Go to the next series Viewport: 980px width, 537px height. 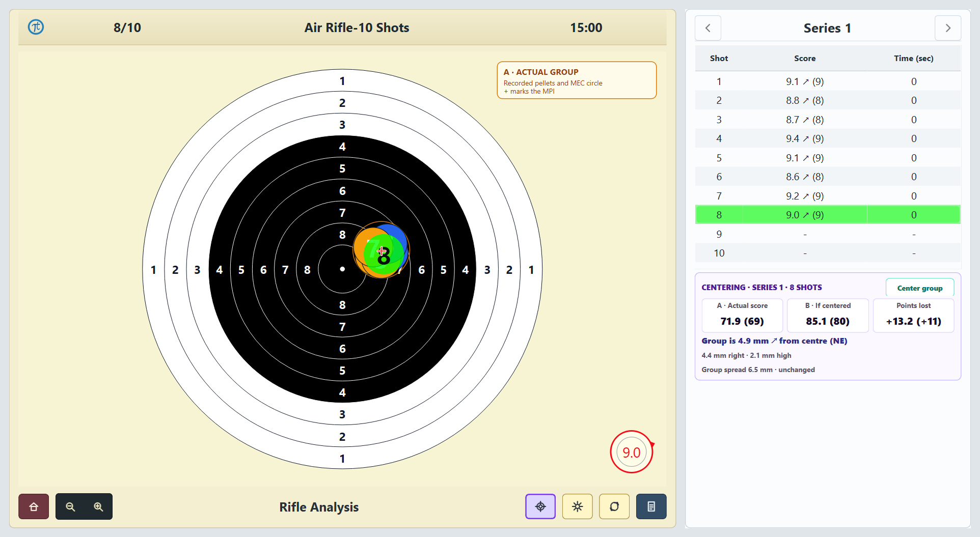(948, 28)
